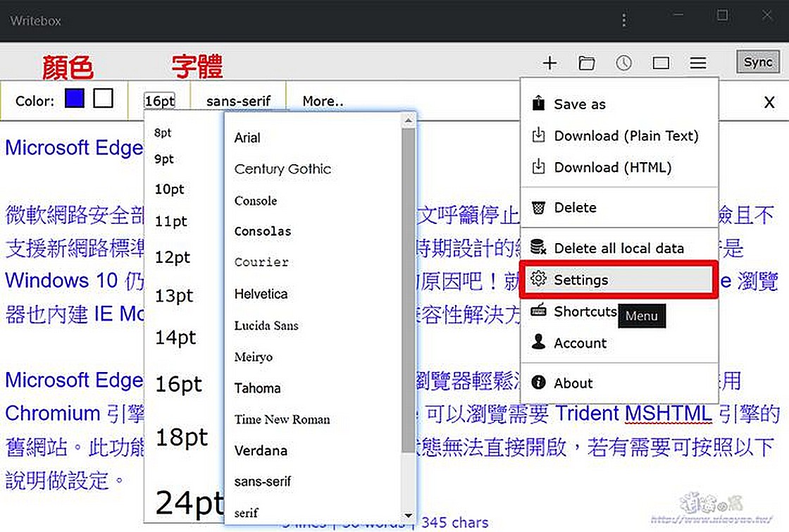789x532 pixels.
Task: Choose the Meiryo font
Action: (253, 357)
